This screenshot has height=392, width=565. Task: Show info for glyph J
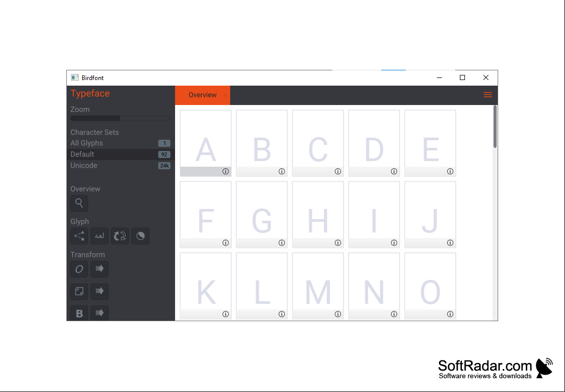tap(450, 243)
